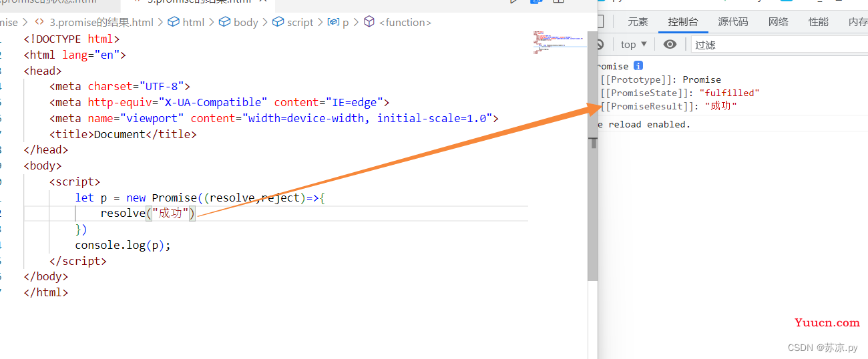Click the html lang="en" code line
The image size is (868, 359).
[75, 55]
